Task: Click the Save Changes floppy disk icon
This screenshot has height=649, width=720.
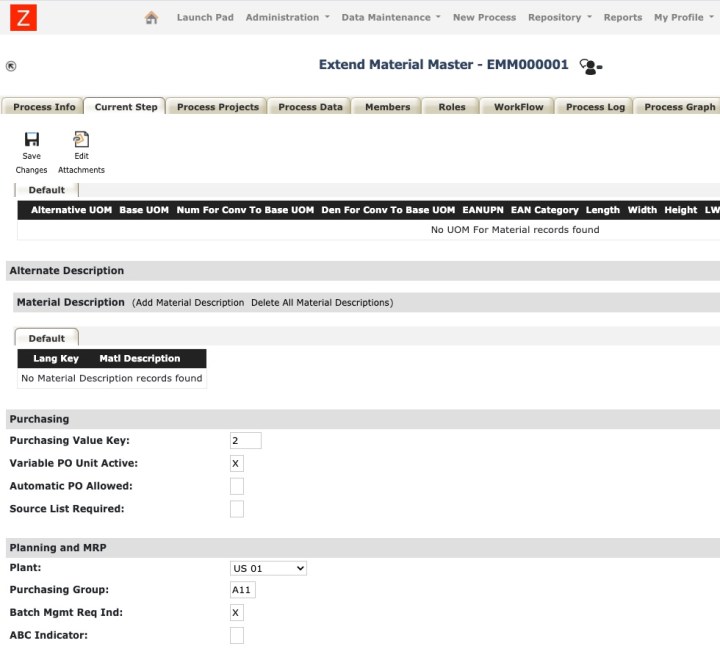Action: pyautogui.click(x=31, y=139)
